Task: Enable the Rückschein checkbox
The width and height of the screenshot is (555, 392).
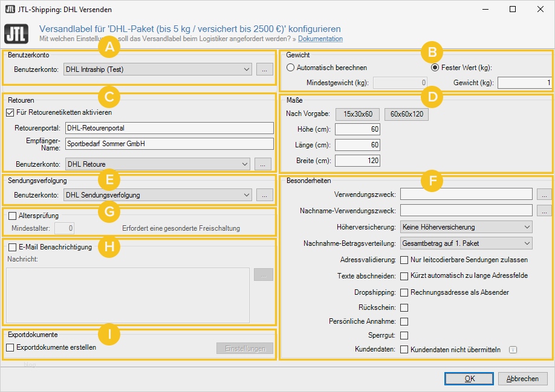Action: coord(404,308)
